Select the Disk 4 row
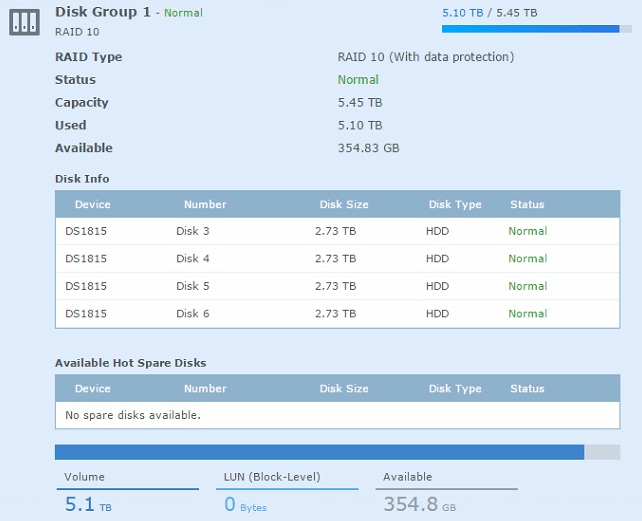Image resolution: width=642 pixels, height=521 pixels. click(x=337, y=258)
